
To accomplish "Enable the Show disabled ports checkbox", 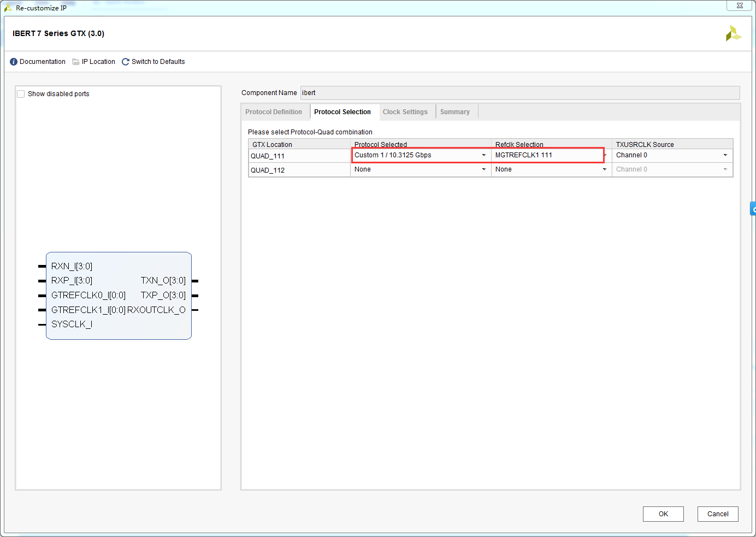I will pyautogui.click(x=21, y=94).
